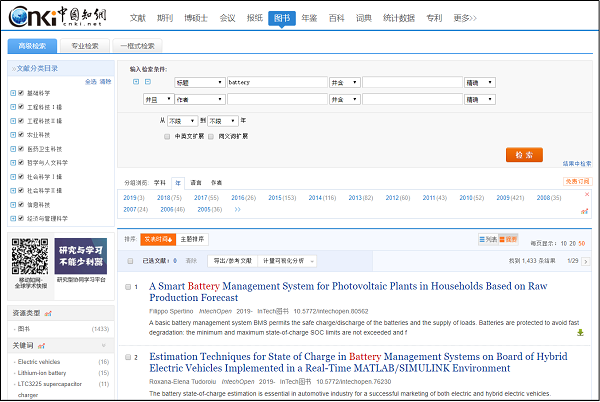Open chart icon next to 关键词

pos(41,345)
